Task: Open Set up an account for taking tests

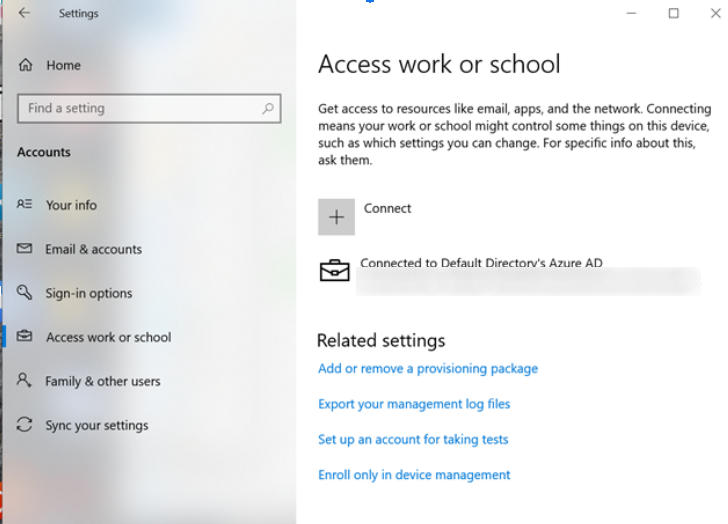Action: (x=412, y=439)
